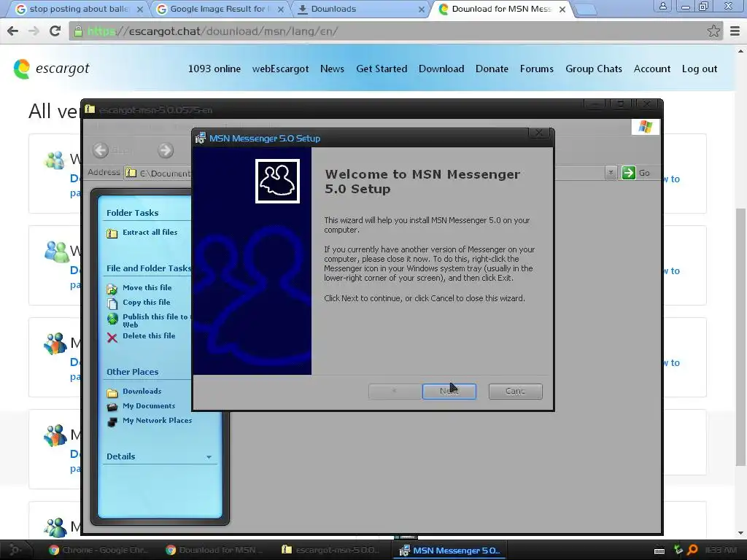Click Download for MSN taskbar button

coord(214,550)
